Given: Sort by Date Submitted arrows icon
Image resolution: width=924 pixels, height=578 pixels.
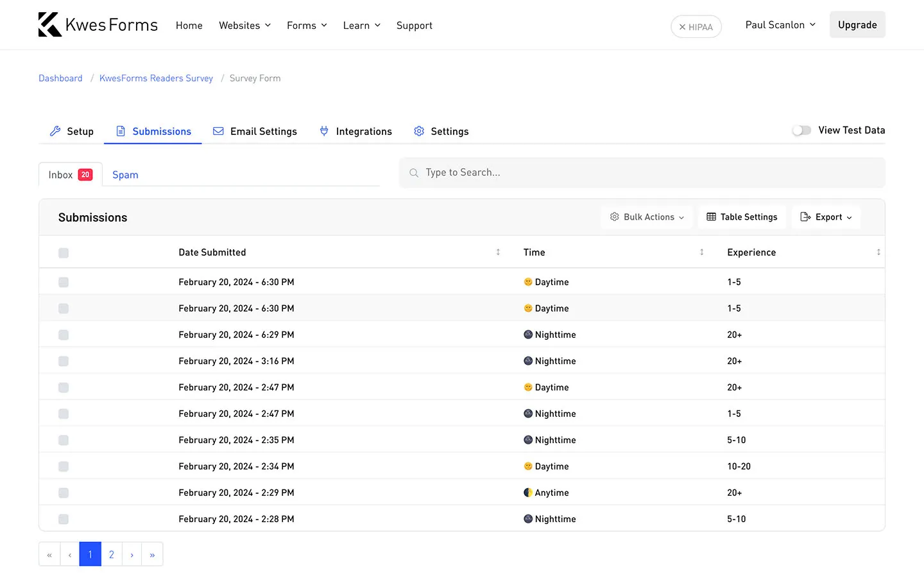Looking at the screenshot, I should [x=498, y=252].
